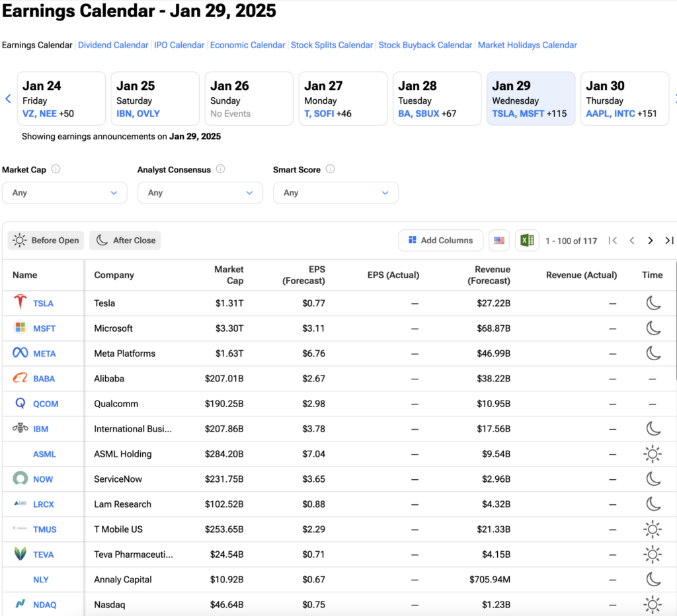Open the Stock Splits Calendar link

pos(332,45)
